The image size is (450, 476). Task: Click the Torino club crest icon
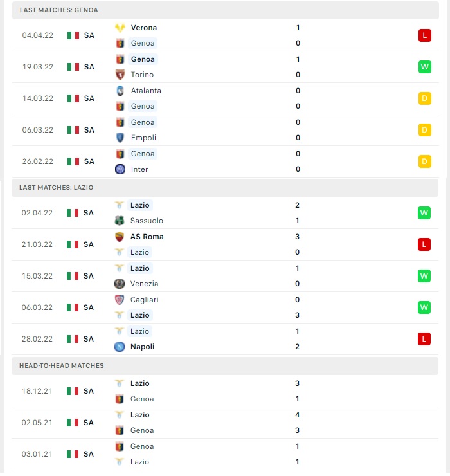point(120,75)
